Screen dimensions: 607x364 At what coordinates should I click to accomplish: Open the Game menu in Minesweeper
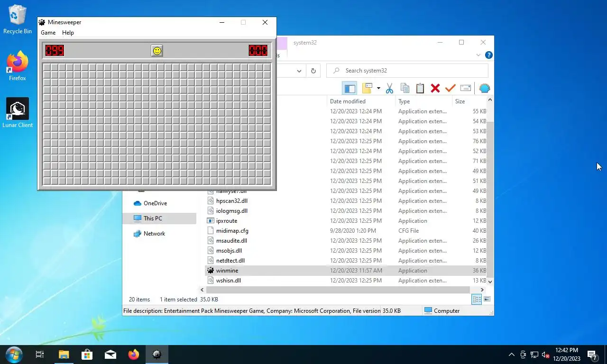click(48, 33)
